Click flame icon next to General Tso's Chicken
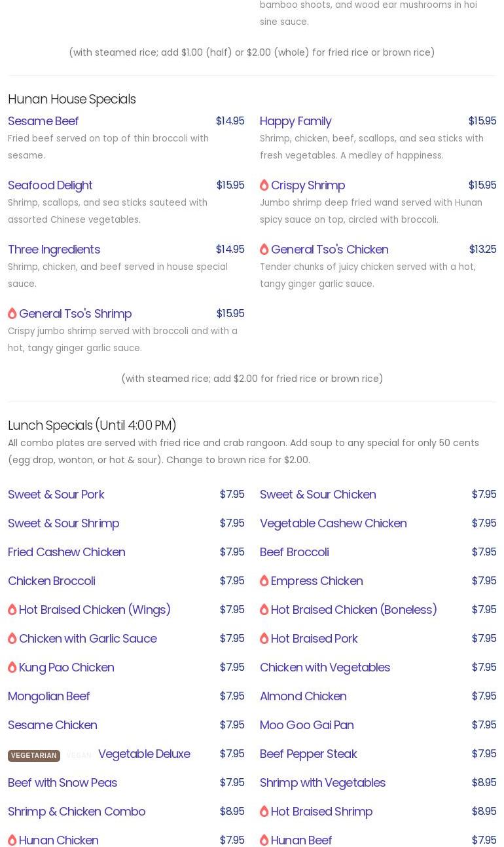The width and height of the screenshot is (504, 847). (x=264, y=250)
